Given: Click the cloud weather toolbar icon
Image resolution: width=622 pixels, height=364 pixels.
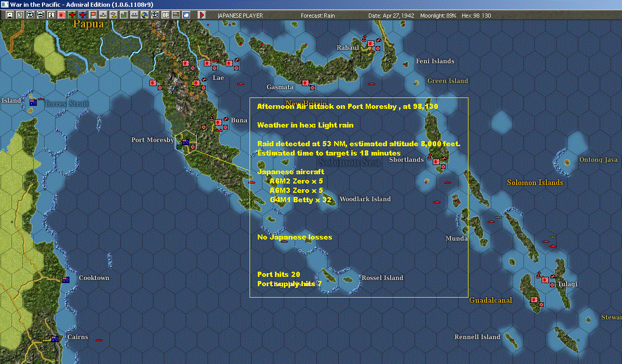Looking at the screenshot, I should pyautogui.click(x=186, y=15).
